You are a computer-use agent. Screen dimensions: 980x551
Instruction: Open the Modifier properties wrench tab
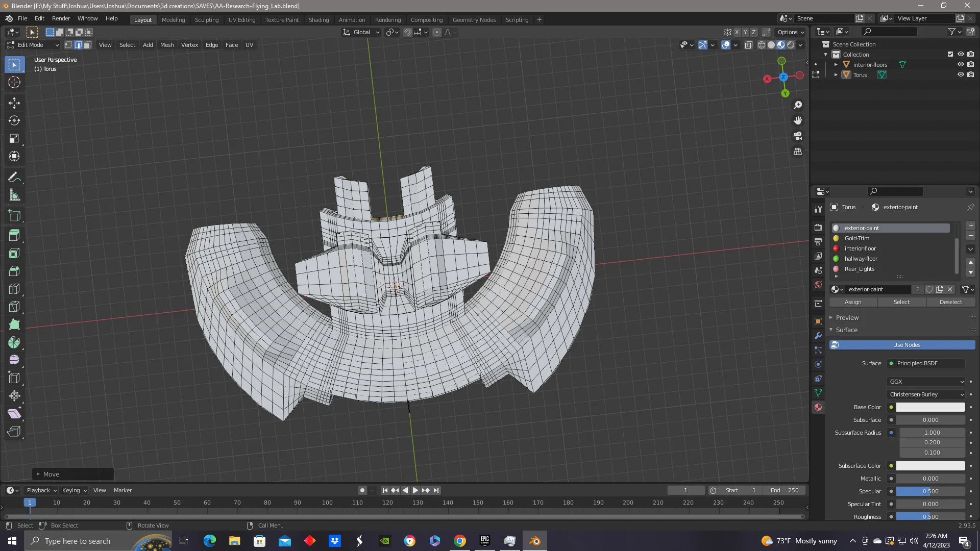coord(818,336)
